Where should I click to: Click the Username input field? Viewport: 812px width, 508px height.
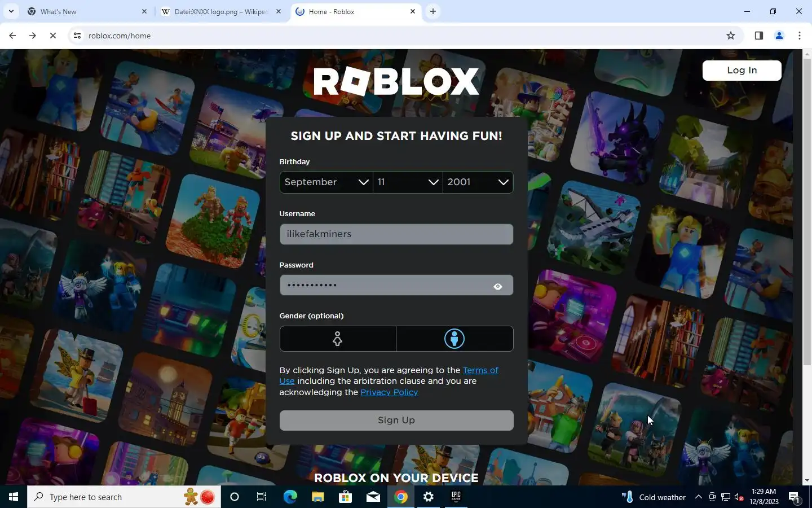coord(396,234)
